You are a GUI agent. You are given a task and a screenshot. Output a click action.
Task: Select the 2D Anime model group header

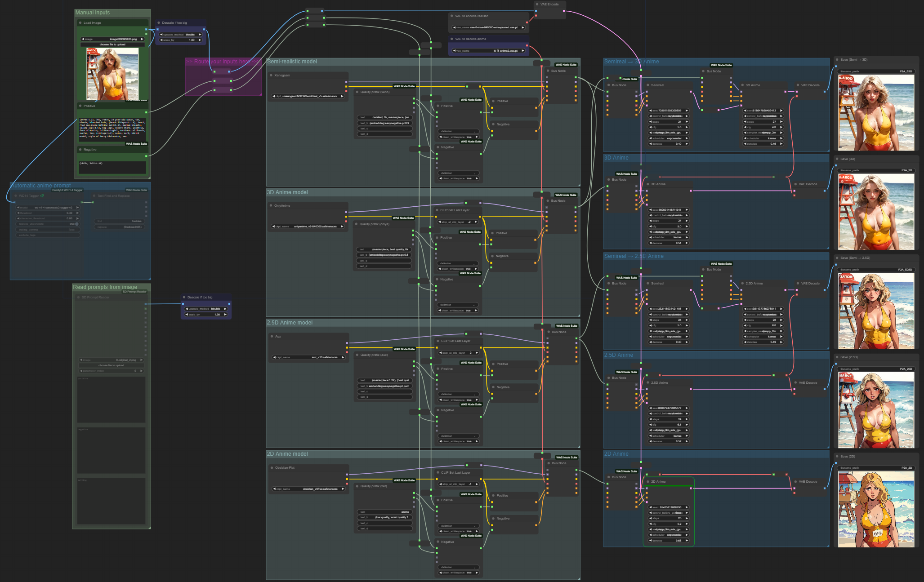[288, 454]
